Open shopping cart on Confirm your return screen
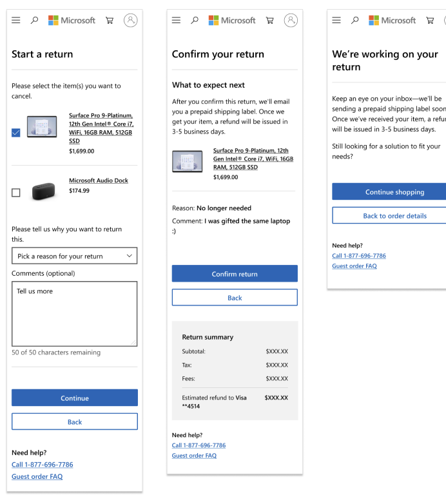Screen dimensions: 446x504 point(269,21)
